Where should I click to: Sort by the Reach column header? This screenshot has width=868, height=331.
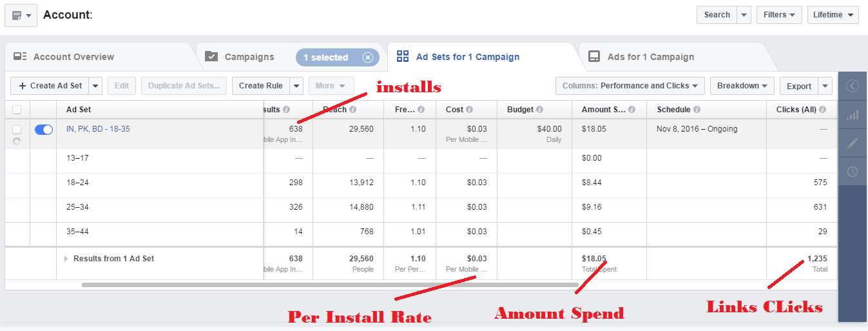pyautogui.click(x=334, y=110)
